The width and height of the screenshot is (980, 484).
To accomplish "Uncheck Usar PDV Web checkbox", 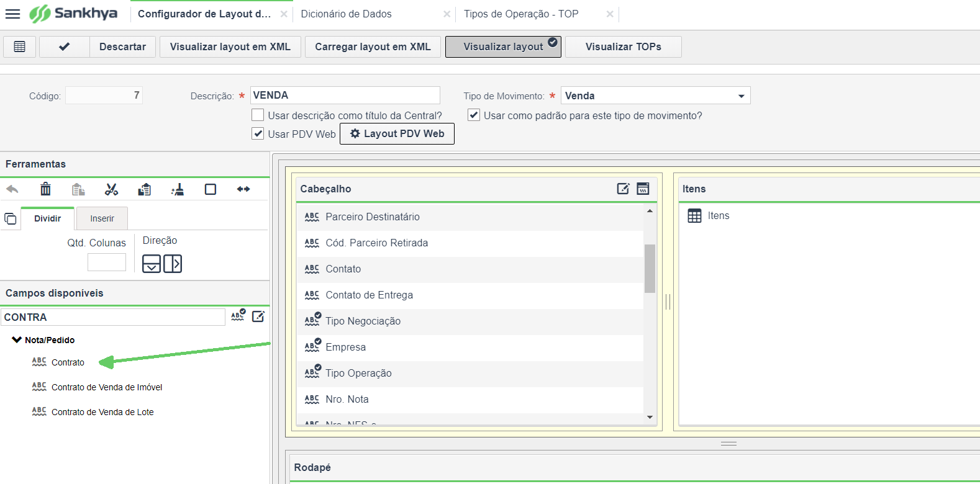I will coord(258,134).
